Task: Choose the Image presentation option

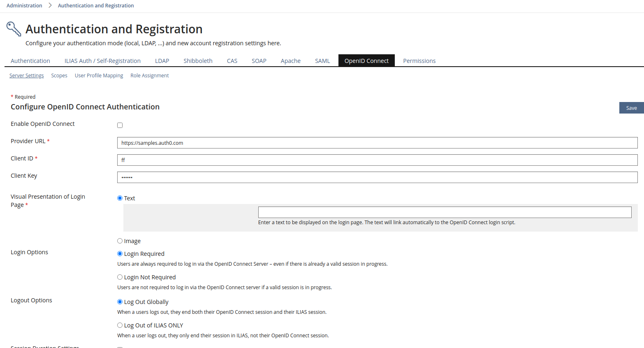Action: pyautogui.click(x=120, y=241)
